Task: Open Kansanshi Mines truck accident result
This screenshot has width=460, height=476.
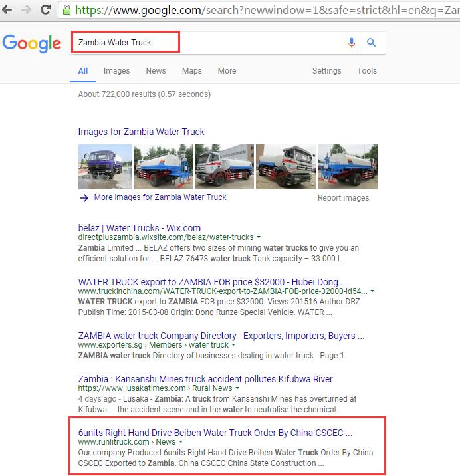Action: (205, 379)
